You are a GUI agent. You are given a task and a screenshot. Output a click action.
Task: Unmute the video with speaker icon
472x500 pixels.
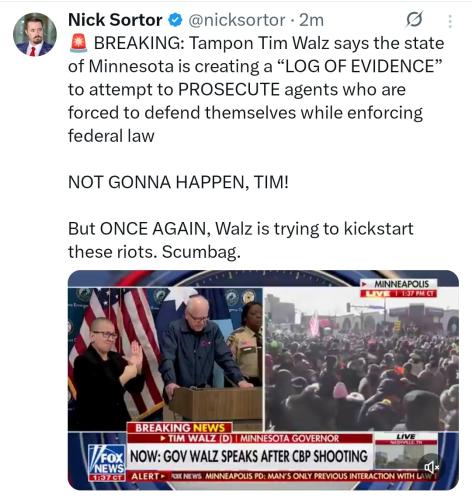click(431, 467)
